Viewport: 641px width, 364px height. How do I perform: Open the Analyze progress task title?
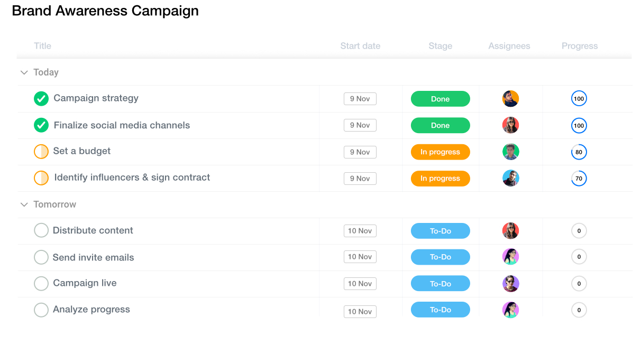tap(91, 310)
